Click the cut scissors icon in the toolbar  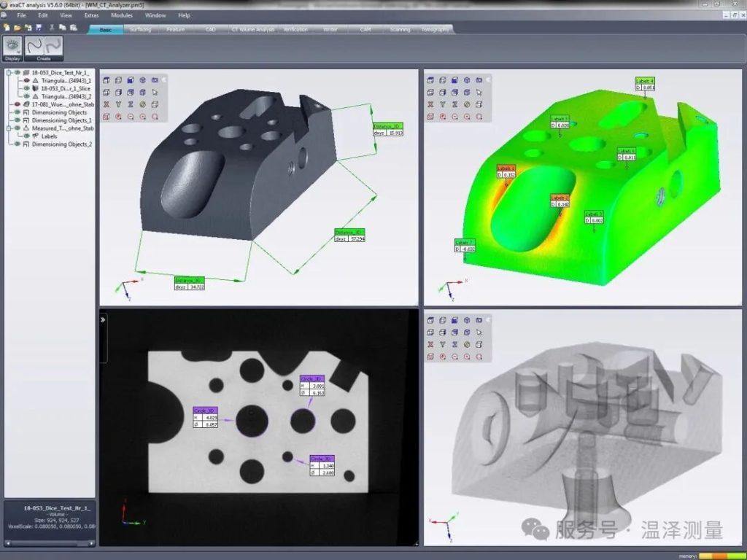pos(52,28)
